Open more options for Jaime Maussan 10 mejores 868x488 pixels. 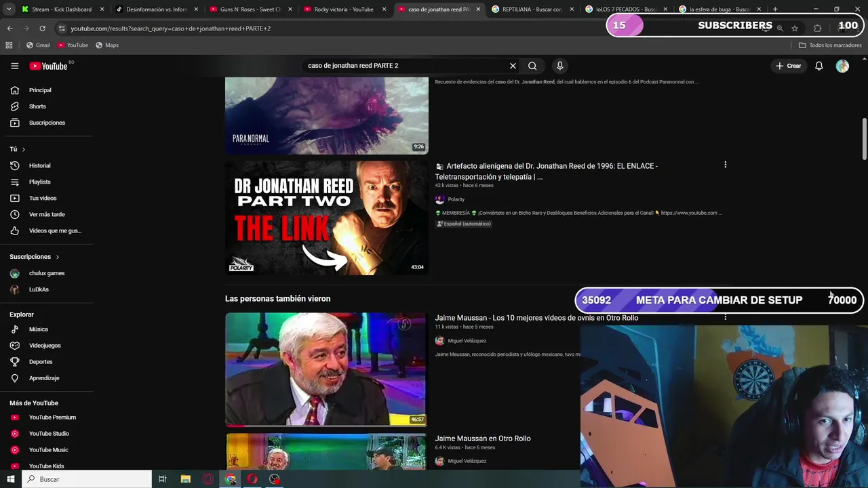coord(725,317)
